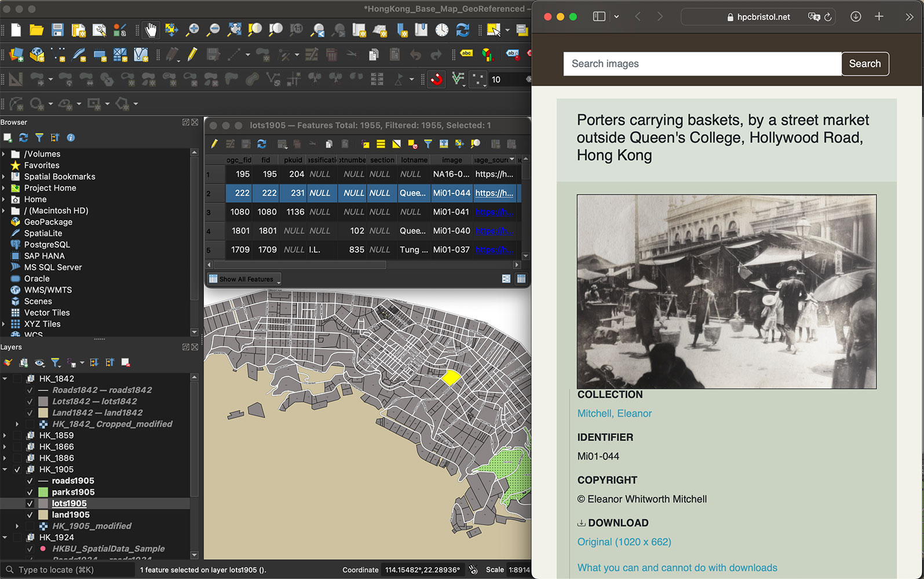The height and width of the screenshot is (579, 924).
Task: Click the filter funnel in the attribute table toolbar
Action: coord(428,144)
